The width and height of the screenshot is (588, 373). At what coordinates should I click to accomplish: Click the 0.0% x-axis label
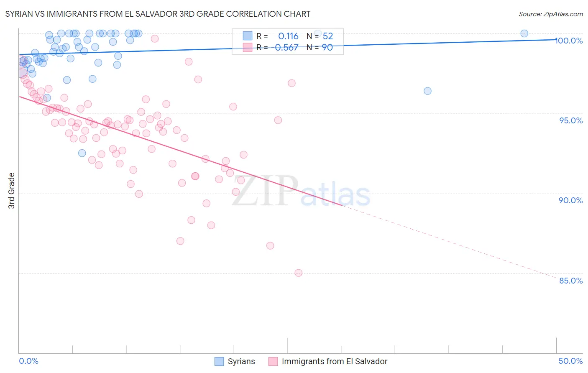tap(28, 361)
